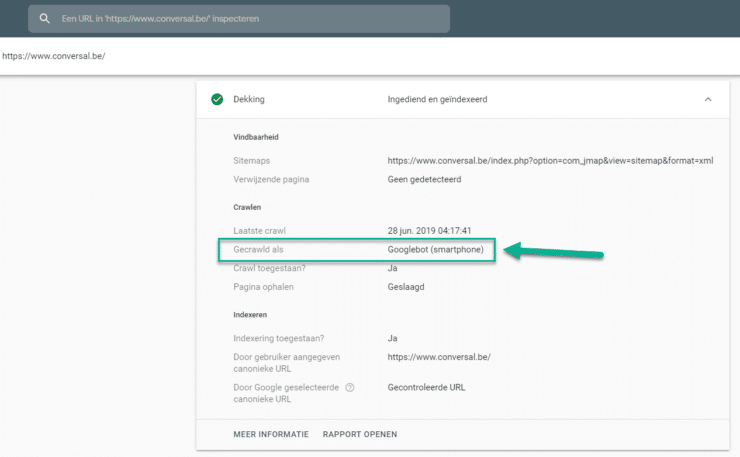Select the Dekking section title

250,100
